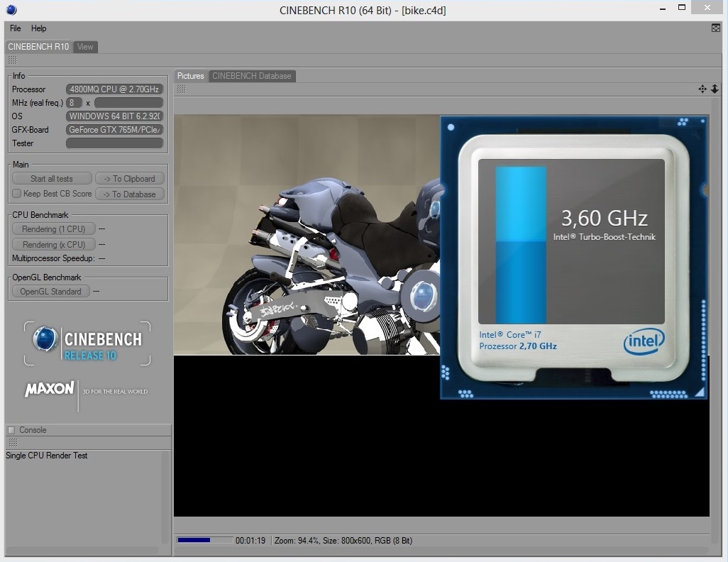Maximize the CINEBENCH window

click(x=682, y=7)
